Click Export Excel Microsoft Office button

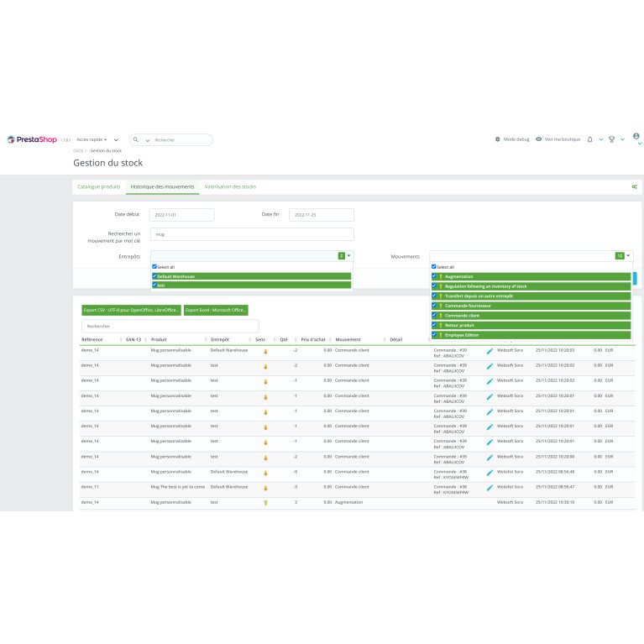tap(216, 310)
